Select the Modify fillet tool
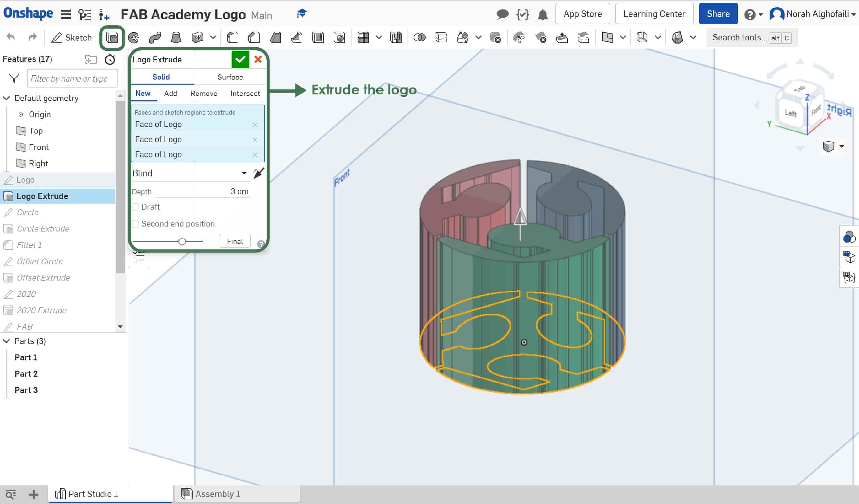Screen dimensions: 859x504 (x=519, y=37)
